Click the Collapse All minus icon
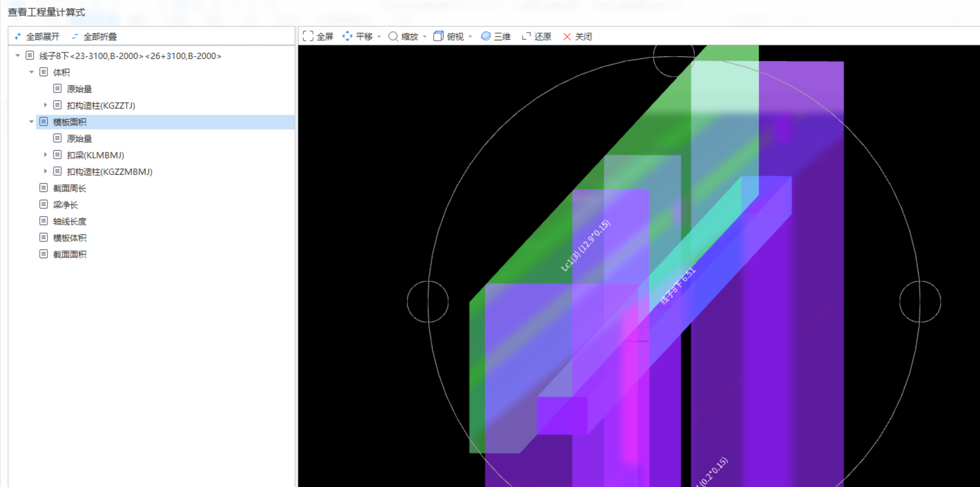Screen dimensions: 980x487 point(74,36)
